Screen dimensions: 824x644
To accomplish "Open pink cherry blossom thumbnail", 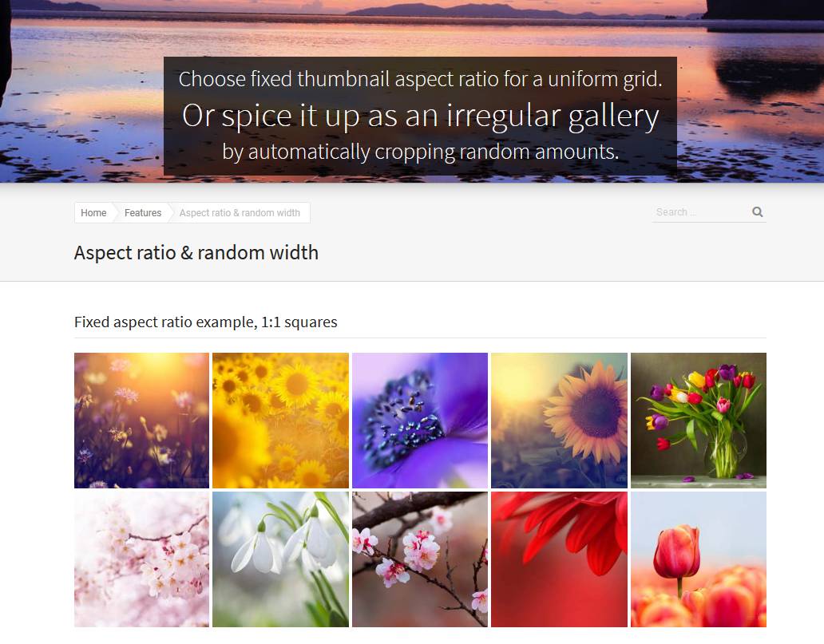I will pos(141,559).
